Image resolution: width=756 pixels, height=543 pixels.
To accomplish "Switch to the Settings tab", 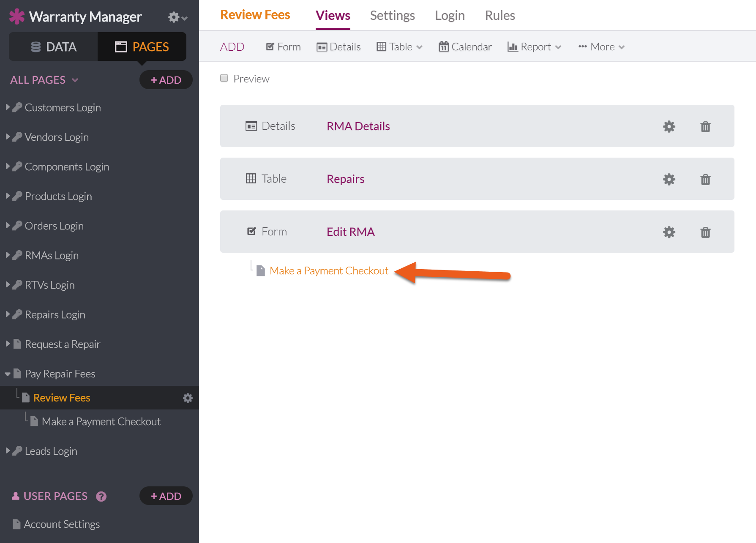I will 393,16.
